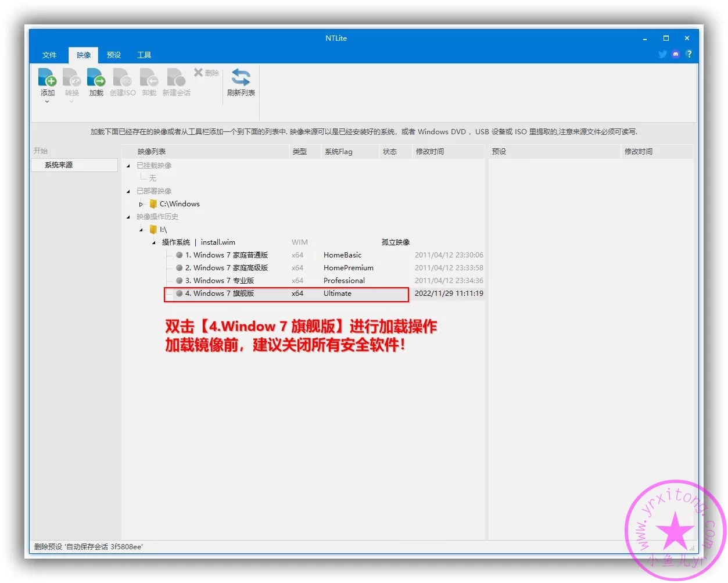Viewport: 728px width, 583px height.
Task: Click the NTLite window title text
Action: click(x=336, y=38)
